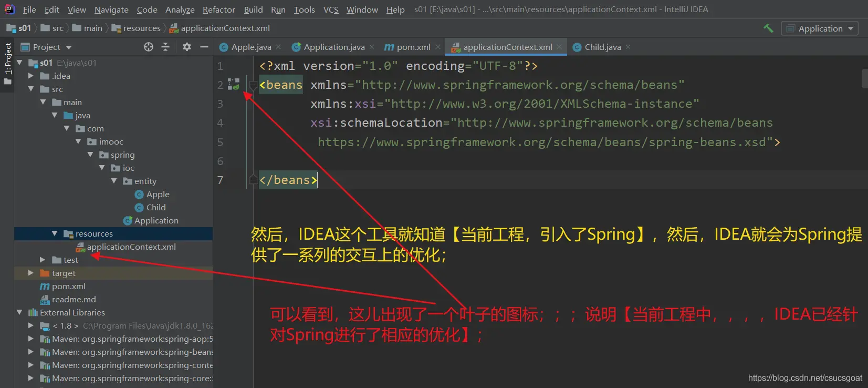Click applicationContext.xml breadcrumb in navigation bar
This screenshot has width=868, height=388.
(220, 28)
